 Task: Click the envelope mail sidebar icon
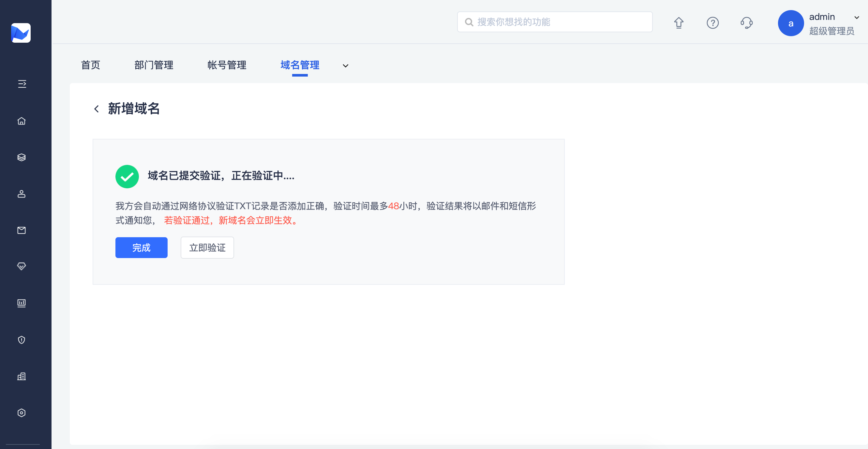point(22,230)
